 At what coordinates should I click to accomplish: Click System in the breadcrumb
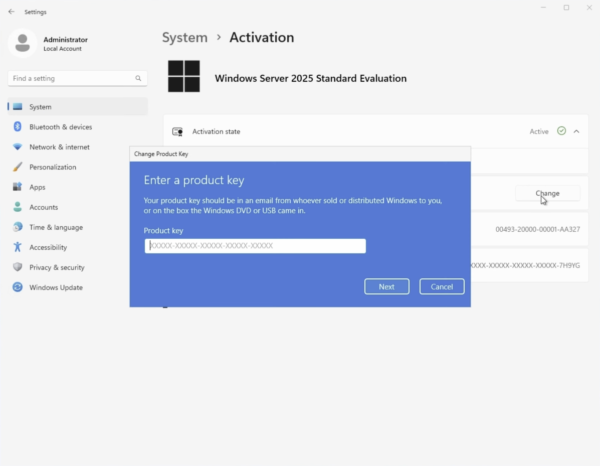185,37
